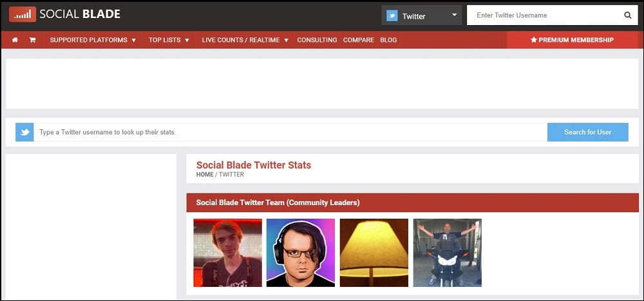Click the Social Blade Twitter Team header
This screenshot has width=644, height=301.
click(412, 203)
